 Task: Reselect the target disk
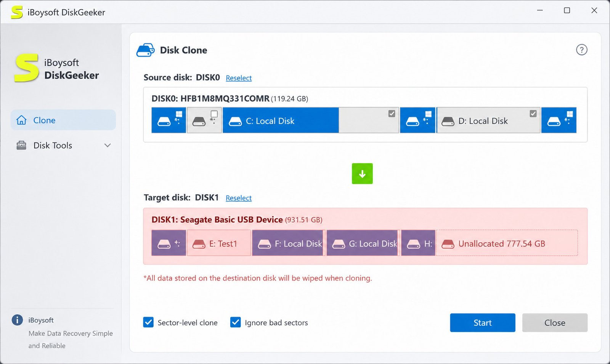click(239, 198)
